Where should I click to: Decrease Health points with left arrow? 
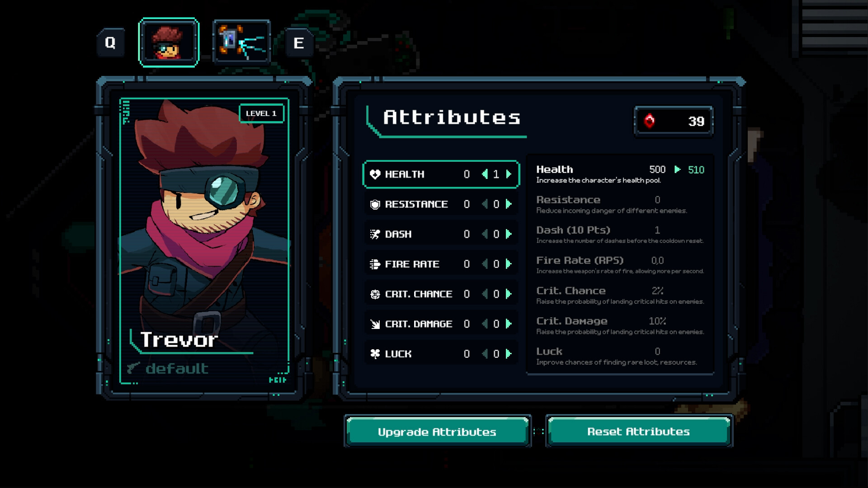tap(485, 174)
